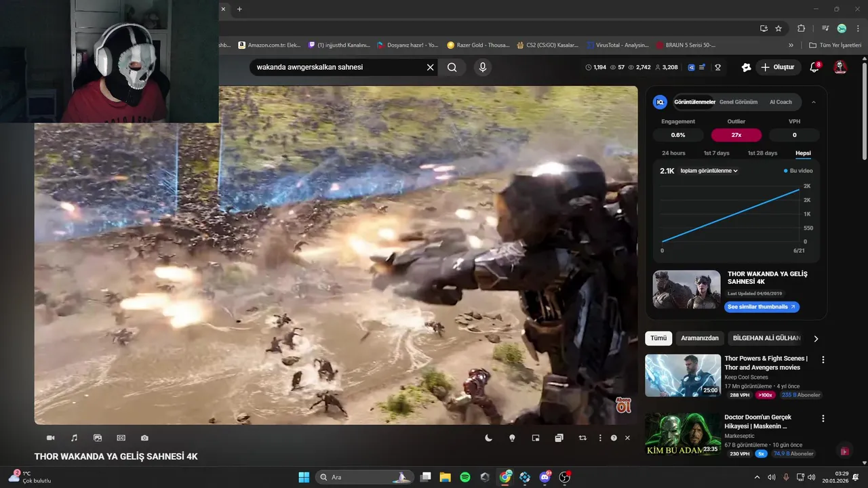Open options for Thor Powers & Fight Scenes
This screenshot has width=868, height=488.
pyautogui.click(x=823, y=360)
